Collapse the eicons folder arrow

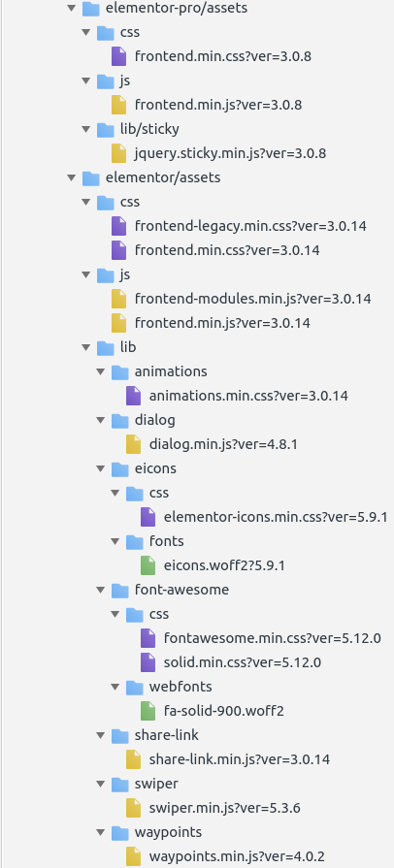point(100,468)
